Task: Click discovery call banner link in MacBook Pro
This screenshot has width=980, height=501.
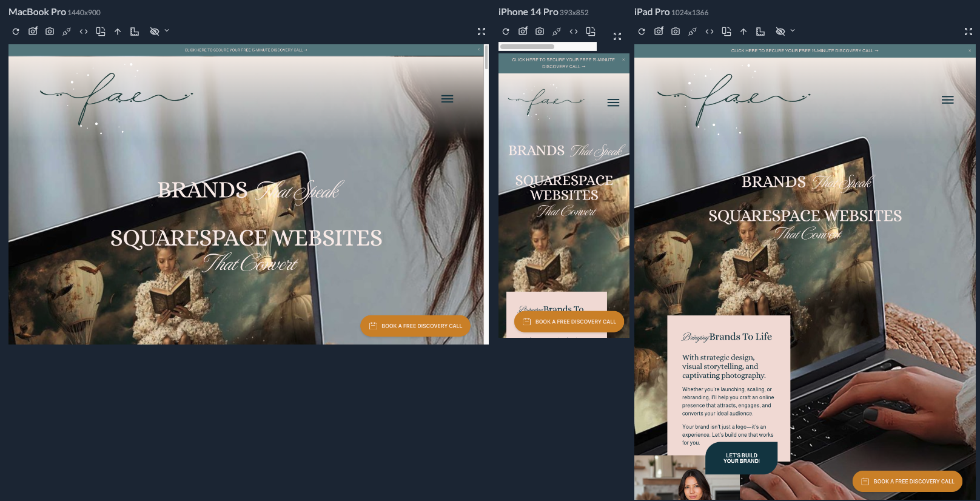Action: [246, 50]
